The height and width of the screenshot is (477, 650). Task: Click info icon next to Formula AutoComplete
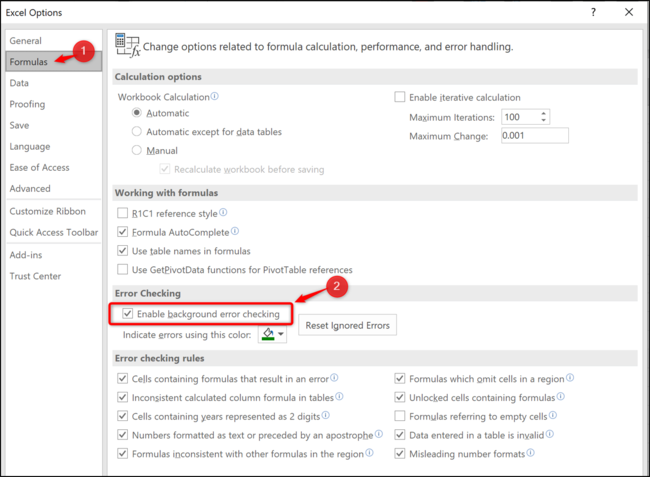click(x=235, y=231)
